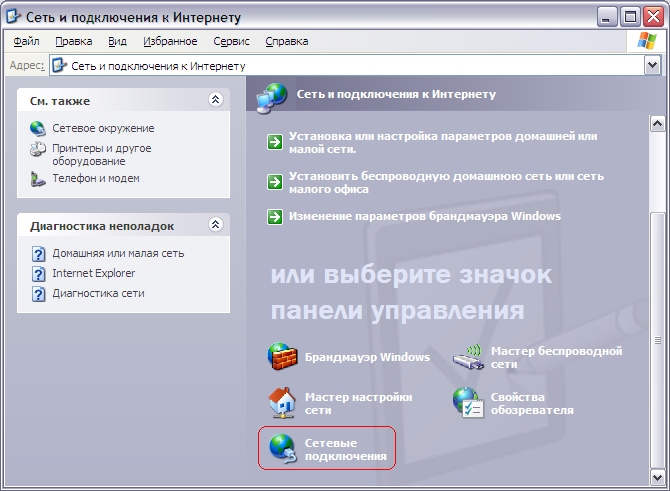Click the Мастер беспроводной сети label

pos(556,357)
